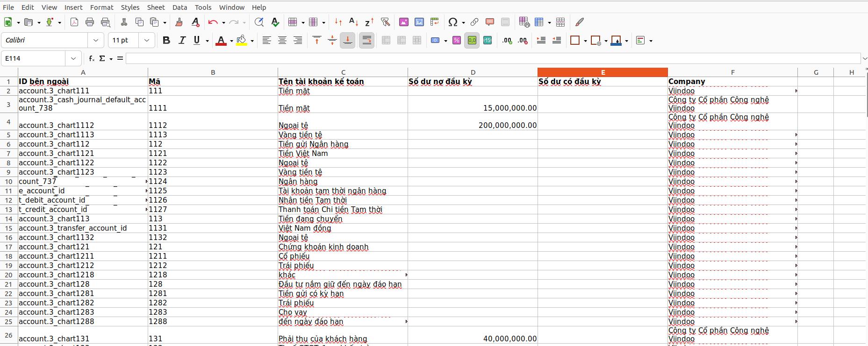Click the Function Wizard fx button

(x=92, y=58)
